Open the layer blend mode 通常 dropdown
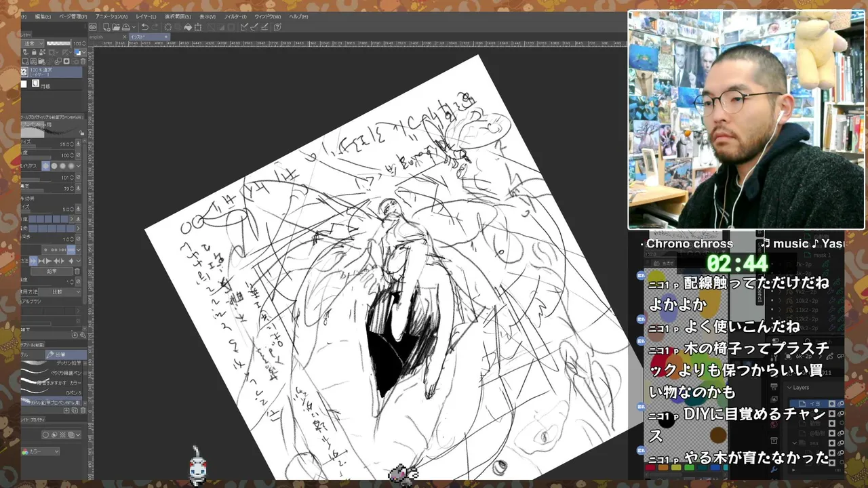The image size is (868, 488). coord(32,43)
